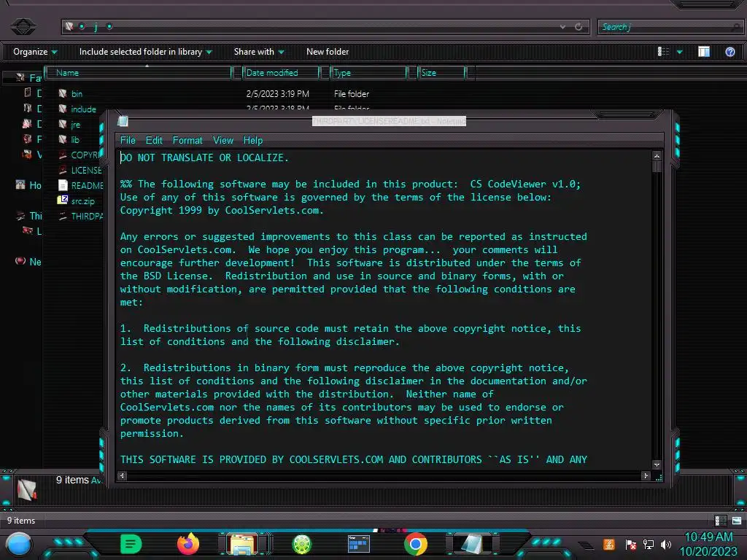This screenshot has width=747, height=560.
Task: Select the LICENSE file
Action: click(81, 170)
